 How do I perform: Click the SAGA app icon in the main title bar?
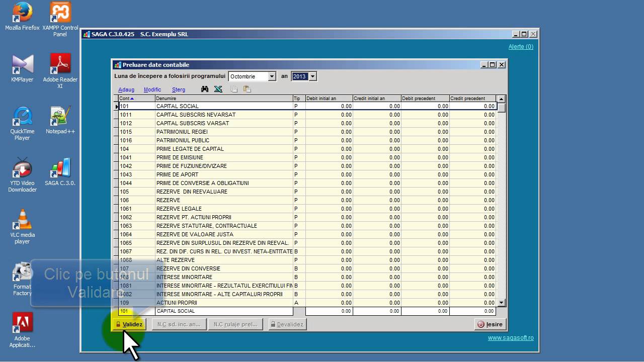[x=87, y=34]
